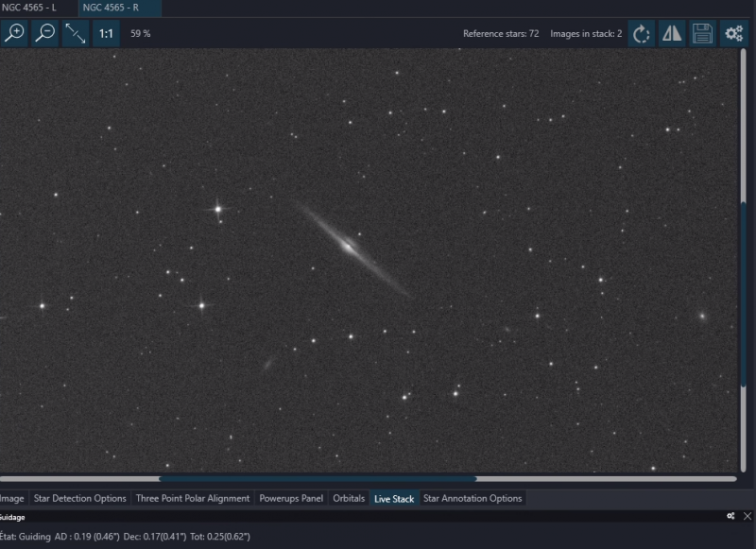
Task: Open the Star Detection Options tab
Action: point(80,498)
